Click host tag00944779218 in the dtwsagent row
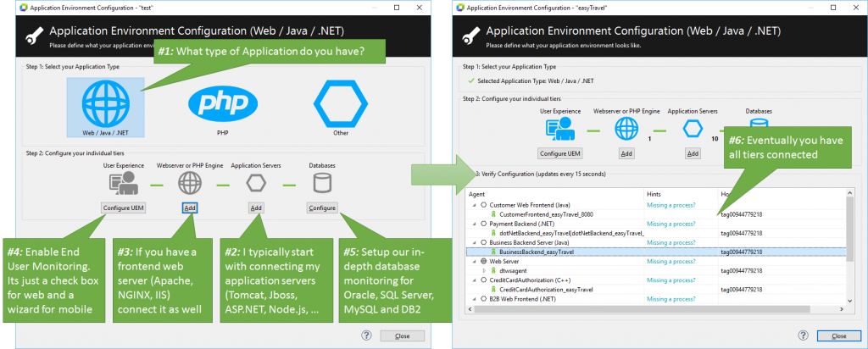The width and height of the screenshot is (868, 349). [741, 270]
